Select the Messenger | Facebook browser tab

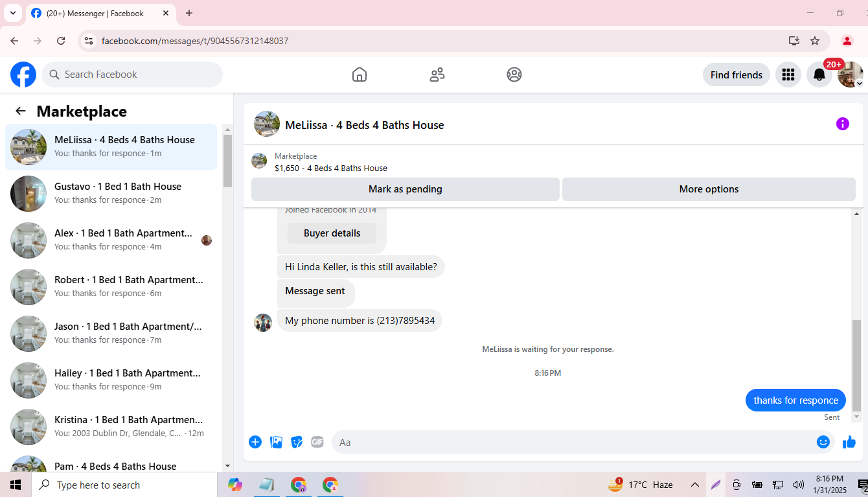tap(100, 13)
